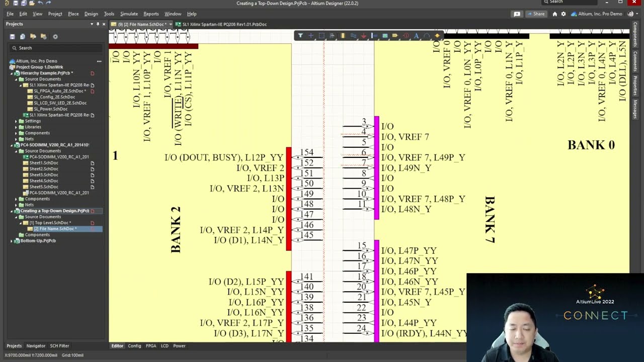Collapse the PC4-SODIMM_V200_RC_A1 project
Screen dimensions: 644x362
point(13,145)
